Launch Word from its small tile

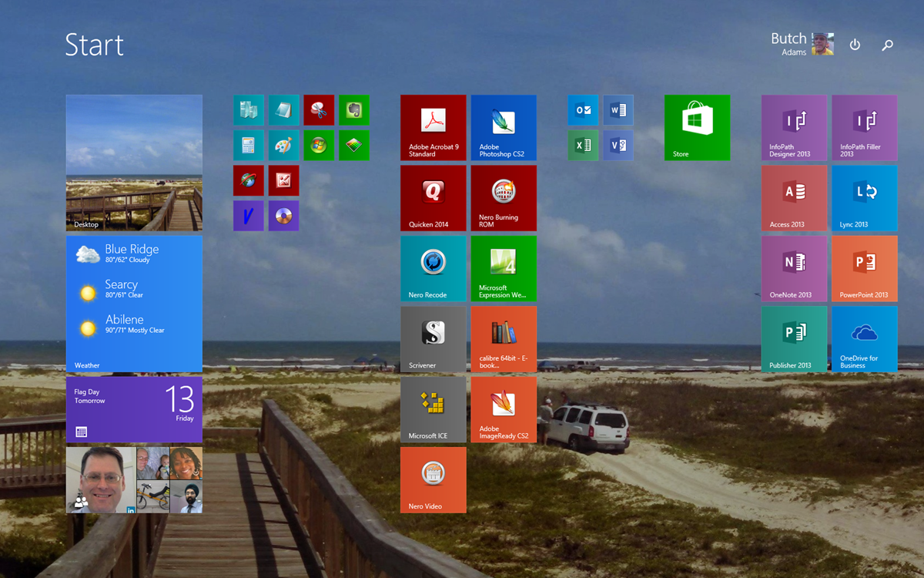(x=618, y=110)
